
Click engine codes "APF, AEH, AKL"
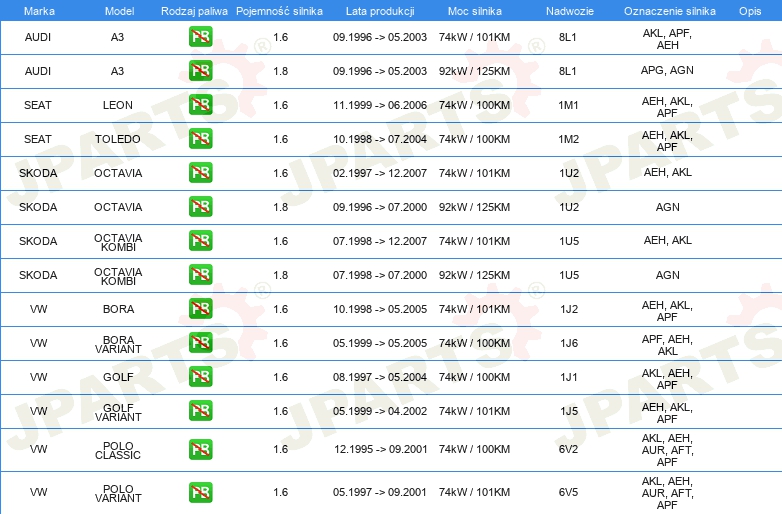(x=667, y=345)
